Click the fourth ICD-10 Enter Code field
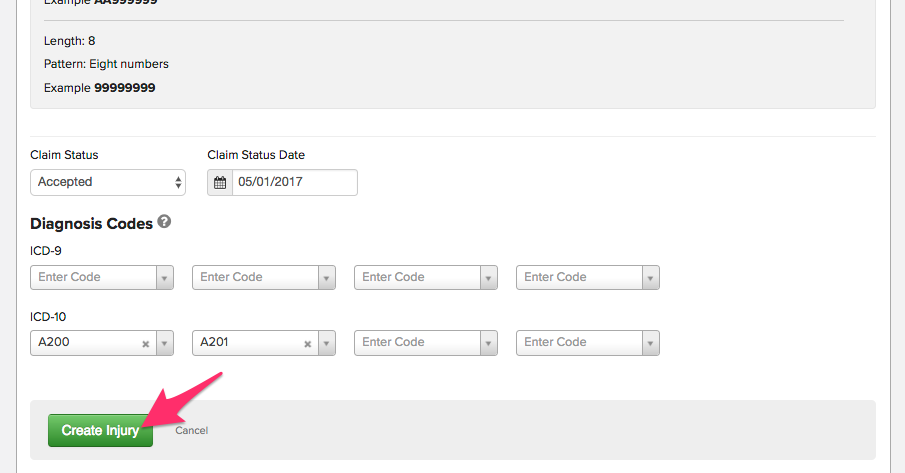This screenshot has height=473, width=905. click(x=579, y=343)
